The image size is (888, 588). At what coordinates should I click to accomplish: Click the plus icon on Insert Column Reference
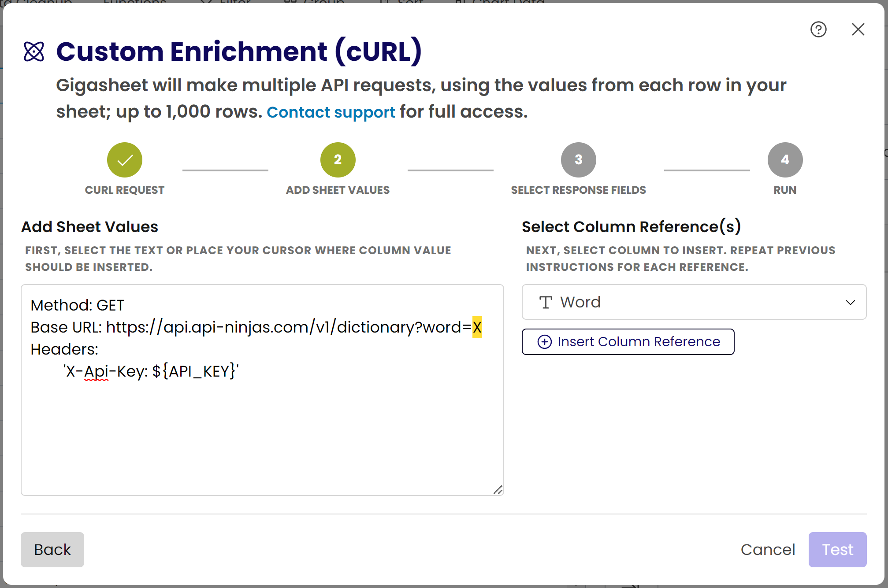pos(545,342)
